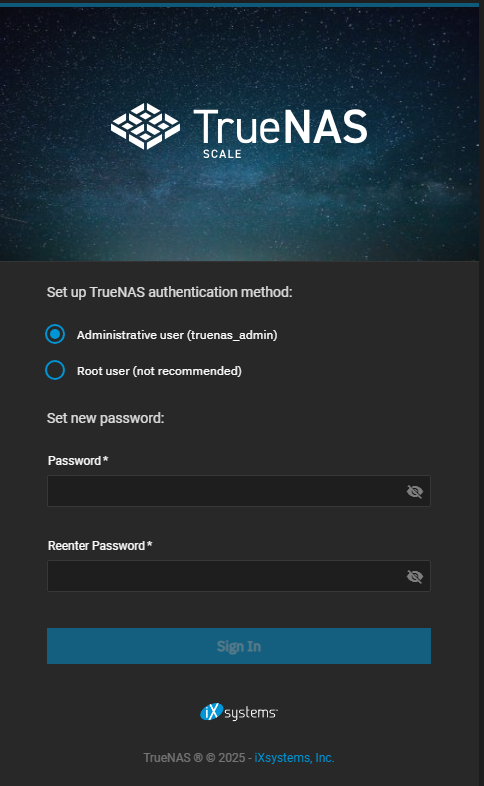Click the TrueNAS wordmark in the banner
Screen dimensions: 484x786
[281, 126]
